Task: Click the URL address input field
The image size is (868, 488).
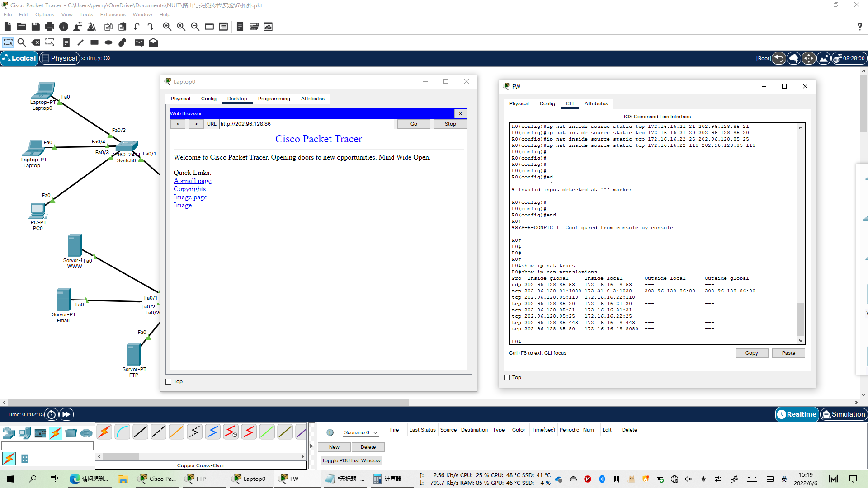Action: [x=307, y=124]
